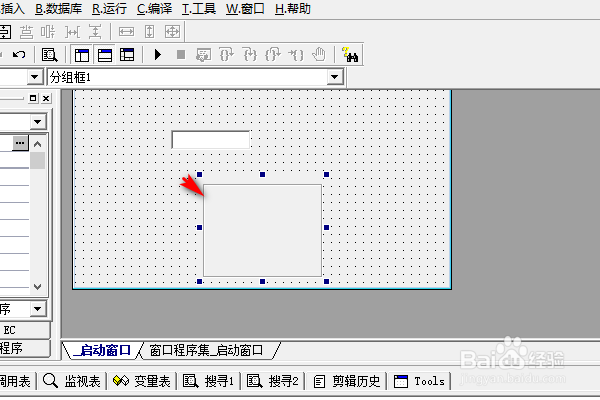Click the 程序 panel tab
The image size is (600, 400).
tap(23, 349)
